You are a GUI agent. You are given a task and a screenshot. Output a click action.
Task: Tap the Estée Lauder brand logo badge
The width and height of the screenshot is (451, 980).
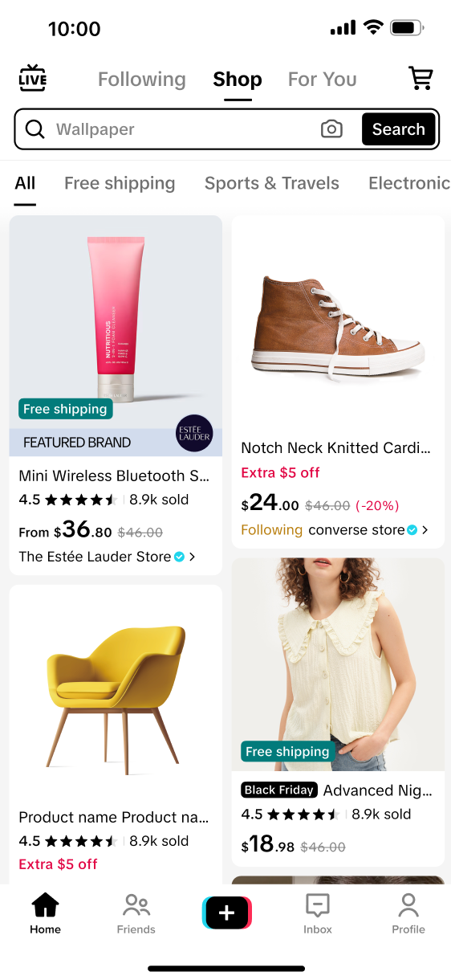tap(194, 434)
